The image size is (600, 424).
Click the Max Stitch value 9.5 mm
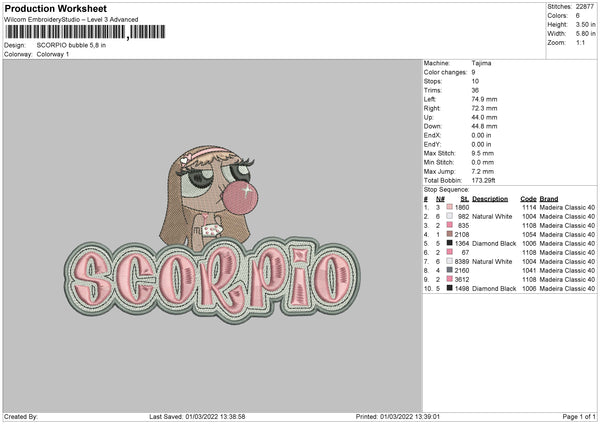click(x=483, y=153)
